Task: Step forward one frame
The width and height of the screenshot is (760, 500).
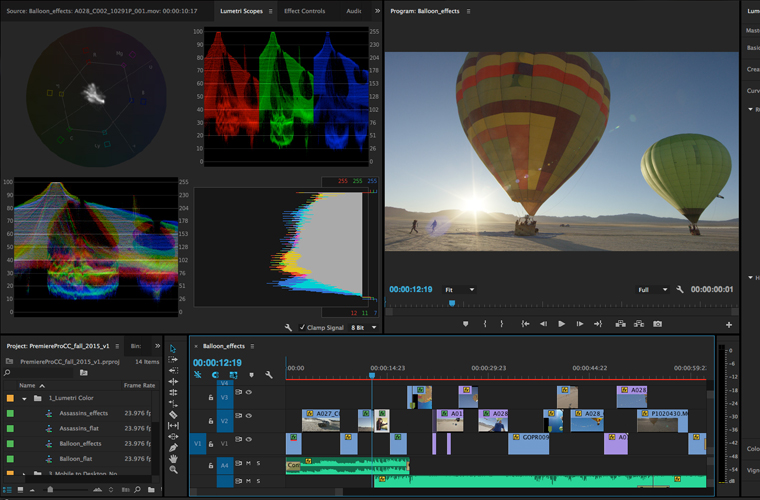Action: pos(580,324)
